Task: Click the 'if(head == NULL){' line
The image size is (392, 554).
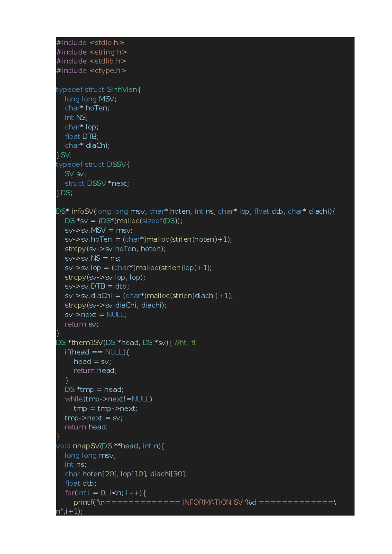Action: 97,352
